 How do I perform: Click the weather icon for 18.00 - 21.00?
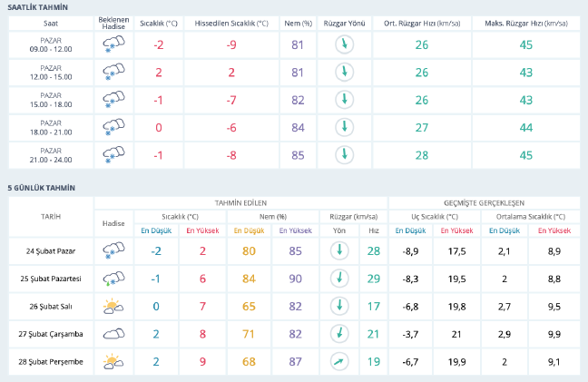coord(113,127)
